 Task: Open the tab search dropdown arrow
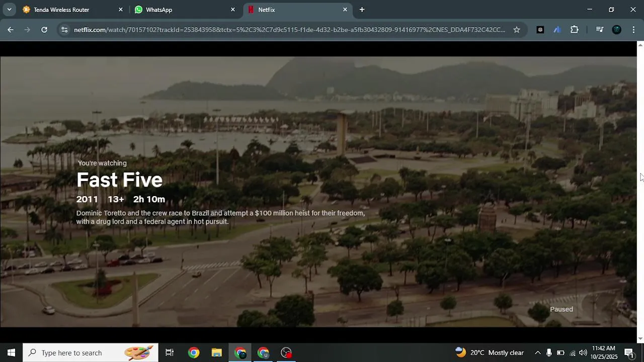point(9,10)
